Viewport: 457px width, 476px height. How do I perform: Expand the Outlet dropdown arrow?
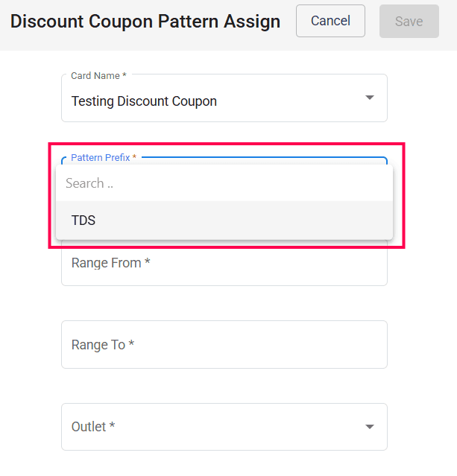(369, 427)
